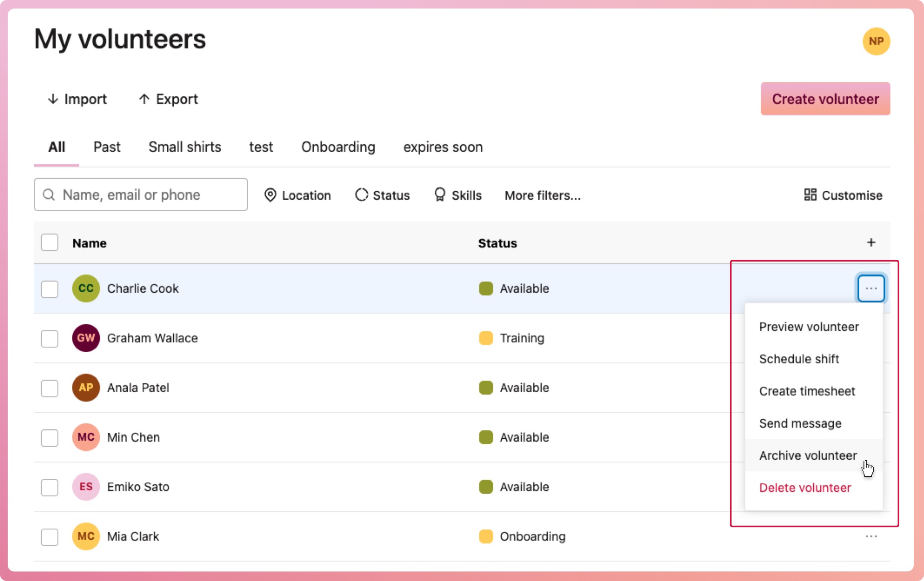Open Mia Clark's three-dot row menu
The image size is (924, 581).
[871, 536]
